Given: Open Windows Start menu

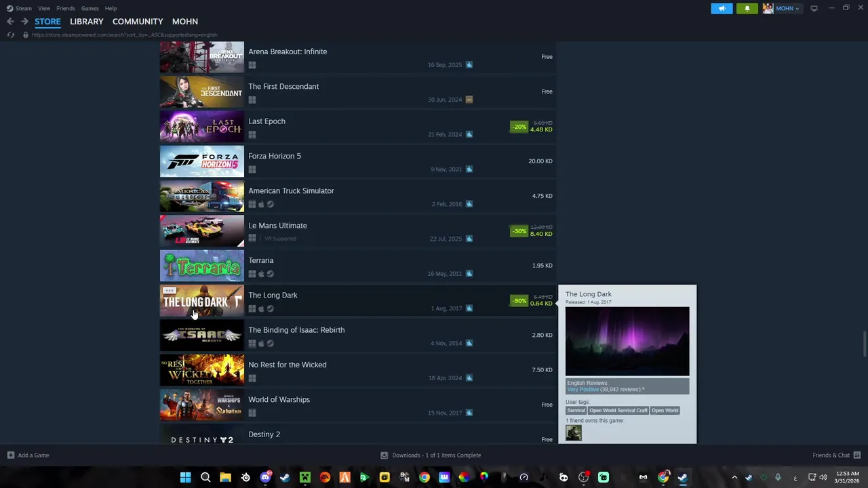Looking at the screenshot, I should [185, 477].
